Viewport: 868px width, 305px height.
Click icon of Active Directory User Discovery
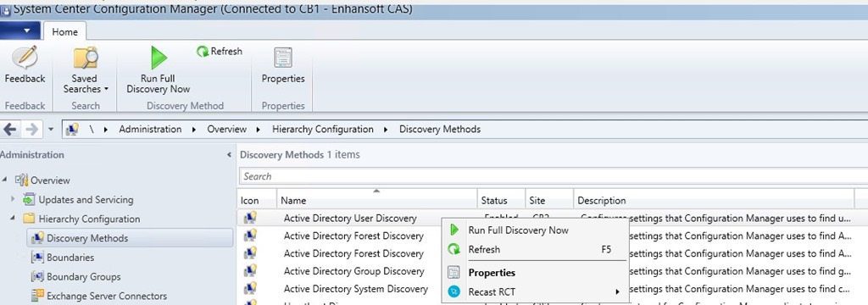(x=250, y=218)
